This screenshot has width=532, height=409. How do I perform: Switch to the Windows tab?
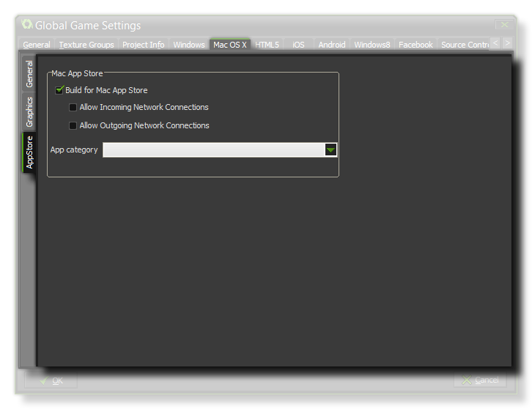click(189, 45)
